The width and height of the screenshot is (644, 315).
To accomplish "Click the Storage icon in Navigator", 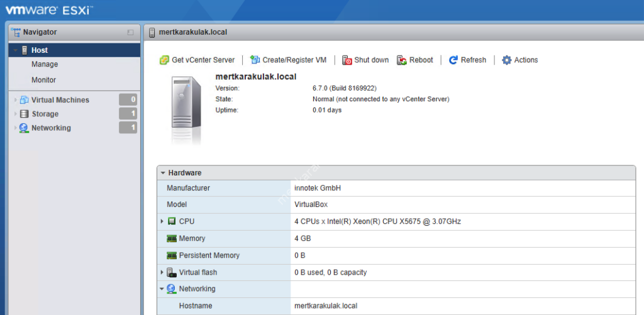I will click(25, 114).
